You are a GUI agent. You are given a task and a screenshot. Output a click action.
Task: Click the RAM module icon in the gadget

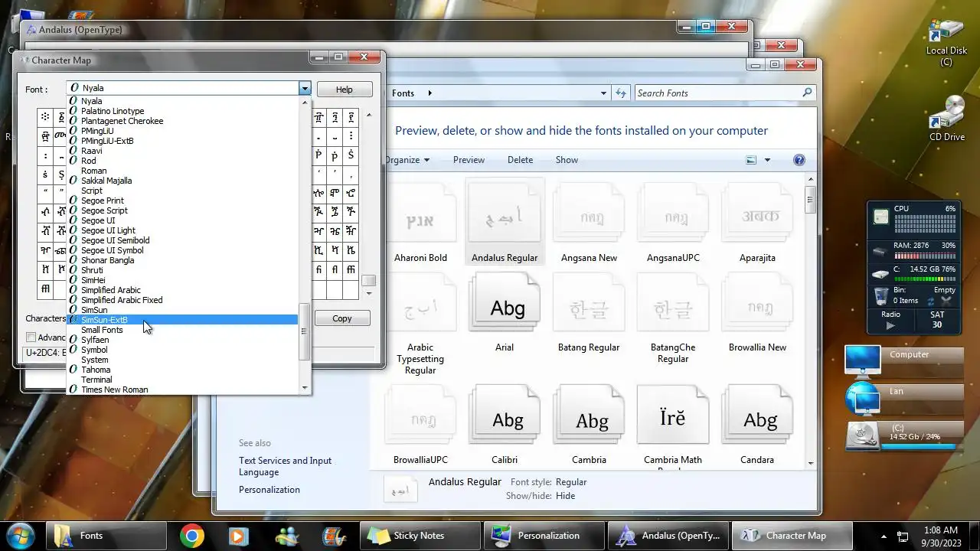point(880,251)
